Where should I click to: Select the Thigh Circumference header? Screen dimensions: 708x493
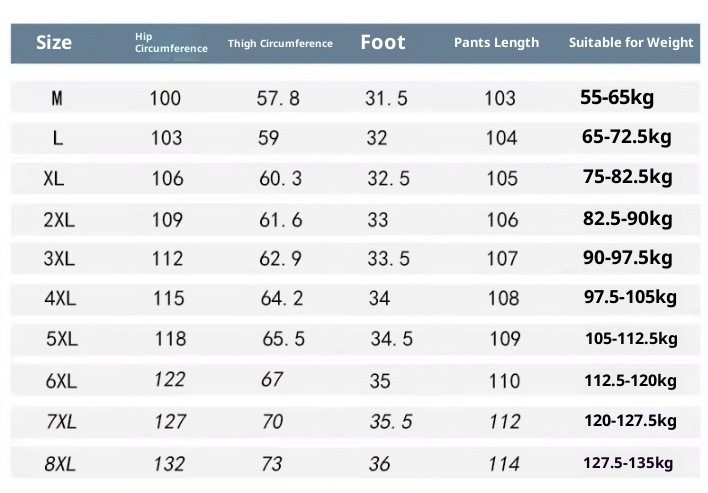280,43
